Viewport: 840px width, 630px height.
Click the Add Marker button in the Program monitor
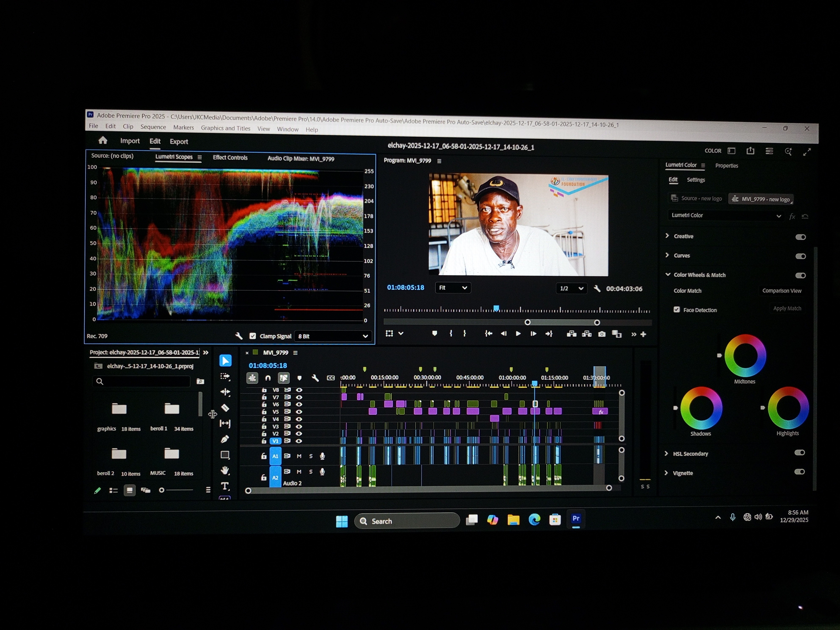(434, 333)
